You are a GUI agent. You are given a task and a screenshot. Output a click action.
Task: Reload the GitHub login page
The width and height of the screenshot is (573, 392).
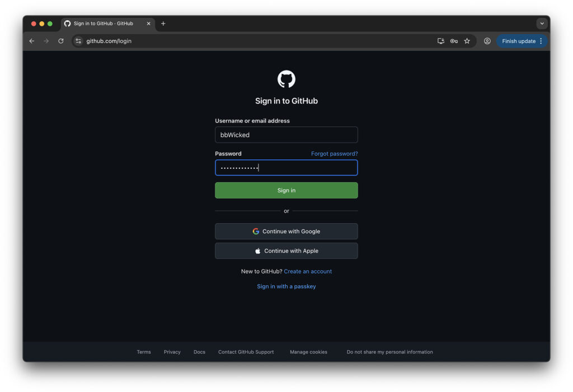[x=61, y=41]
